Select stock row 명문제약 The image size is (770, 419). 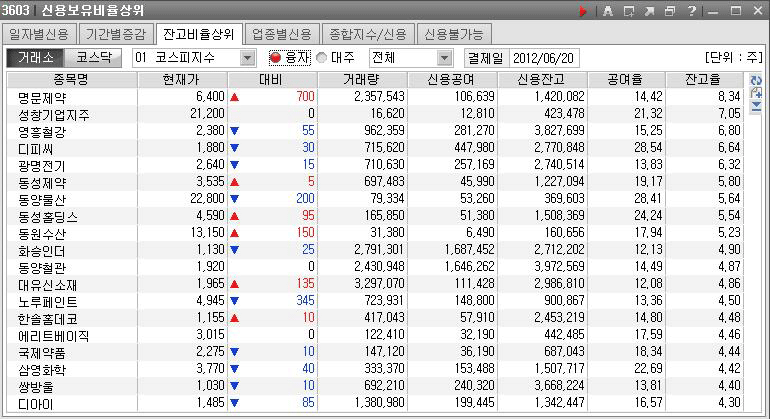pos(375,97)
